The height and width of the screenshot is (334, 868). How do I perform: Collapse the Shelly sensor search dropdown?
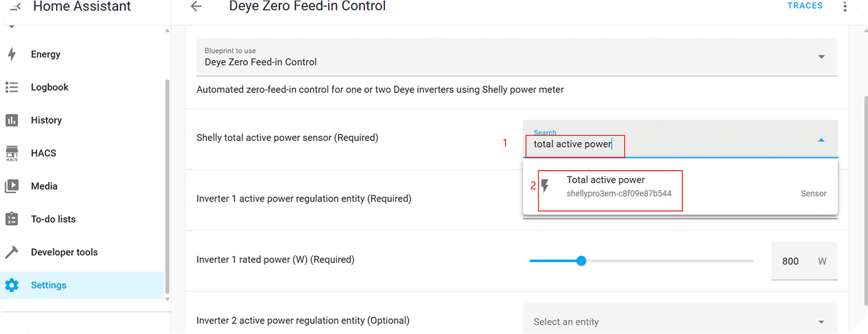pos(821,141)
